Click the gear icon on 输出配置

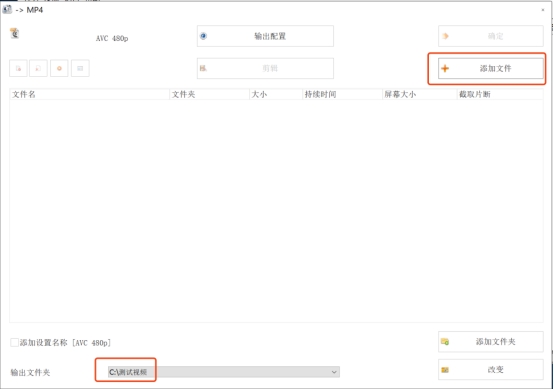[x=204, y=36]
